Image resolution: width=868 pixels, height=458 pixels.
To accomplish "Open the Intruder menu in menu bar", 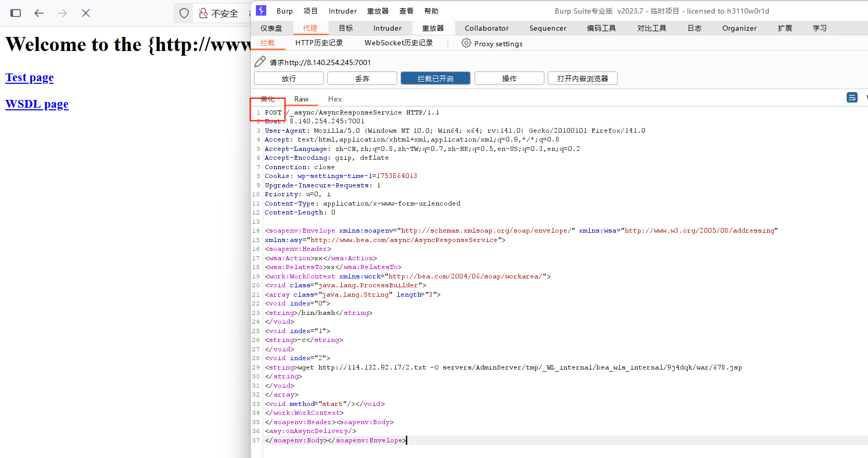I will (343, 11).
